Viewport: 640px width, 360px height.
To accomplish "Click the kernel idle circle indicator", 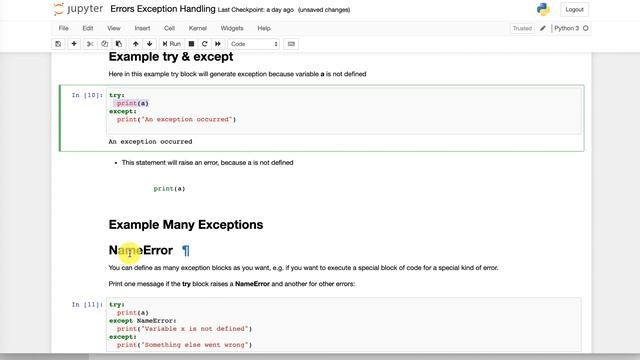I will [x=586, y=28].
